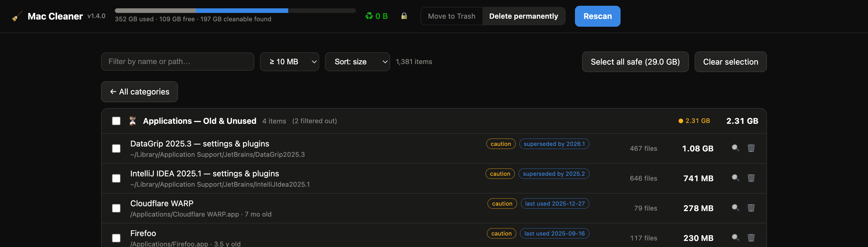
Task: Click the hourglass icon beside Applications category
Action: (132, 121)
